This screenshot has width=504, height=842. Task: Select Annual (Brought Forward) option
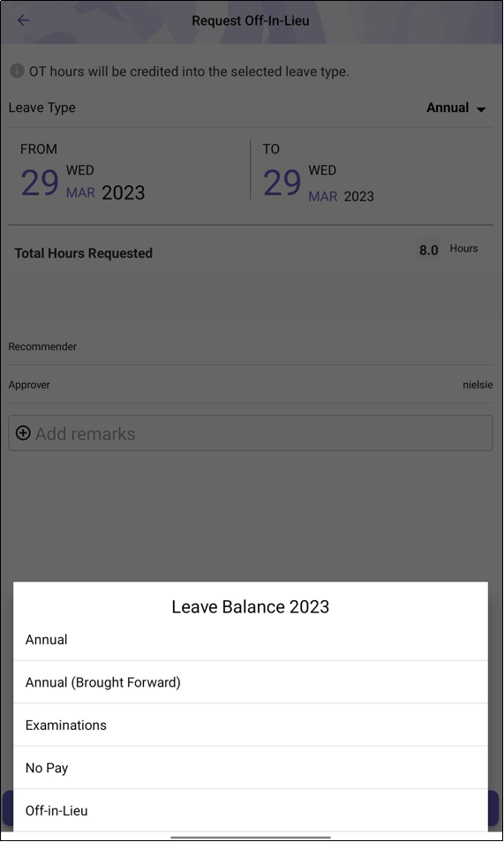[x=251, y=682]
